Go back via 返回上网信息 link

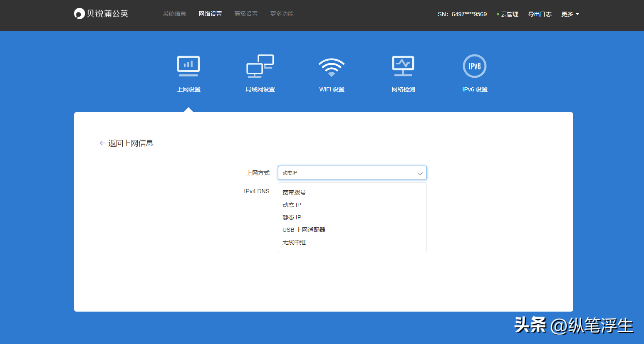pyautogui.click(x=131, y=143)
